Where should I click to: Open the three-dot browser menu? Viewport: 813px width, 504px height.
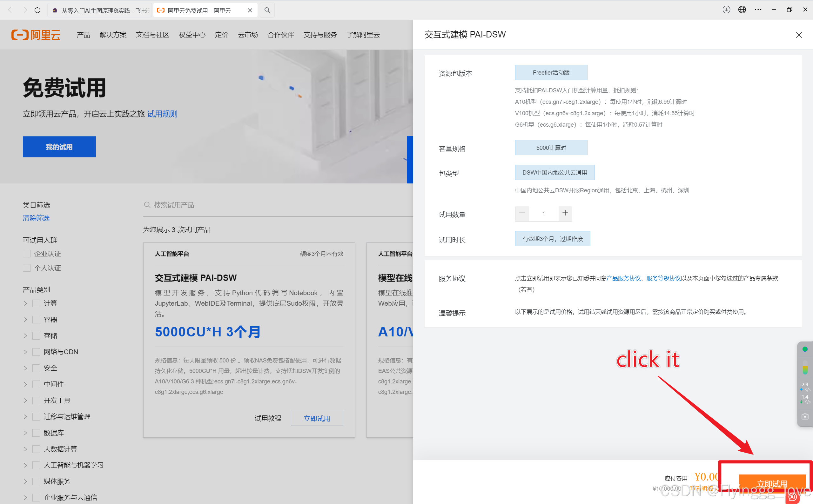click(758, 10)
